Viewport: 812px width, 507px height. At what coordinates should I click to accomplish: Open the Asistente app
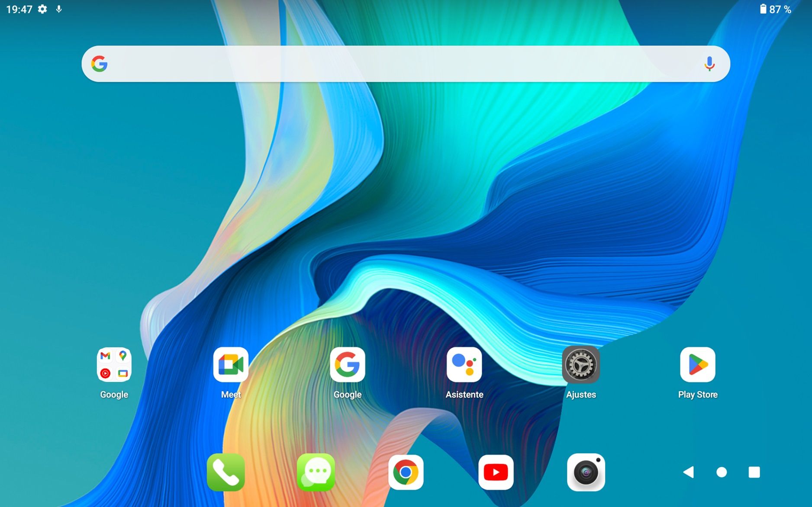[464, 365]
